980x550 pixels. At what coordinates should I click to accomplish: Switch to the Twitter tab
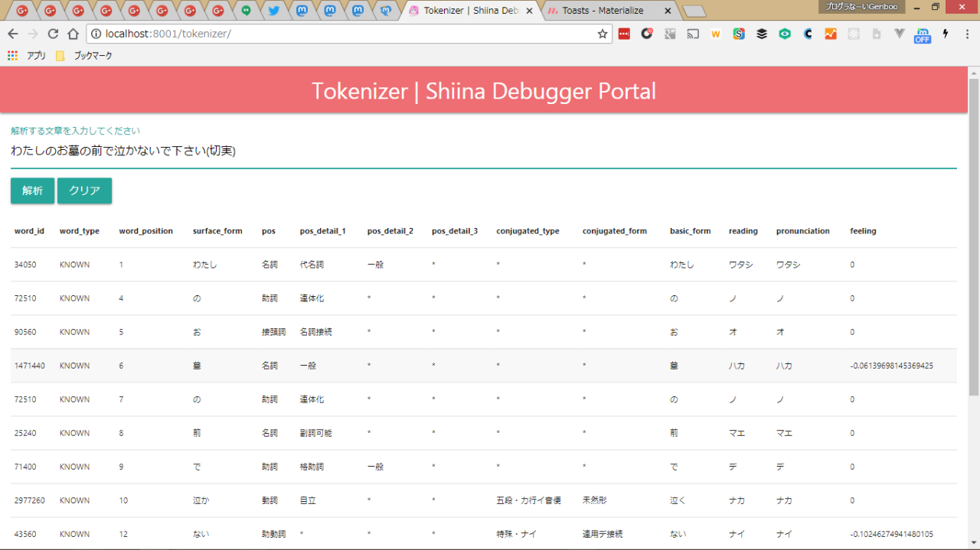(273, 11)
